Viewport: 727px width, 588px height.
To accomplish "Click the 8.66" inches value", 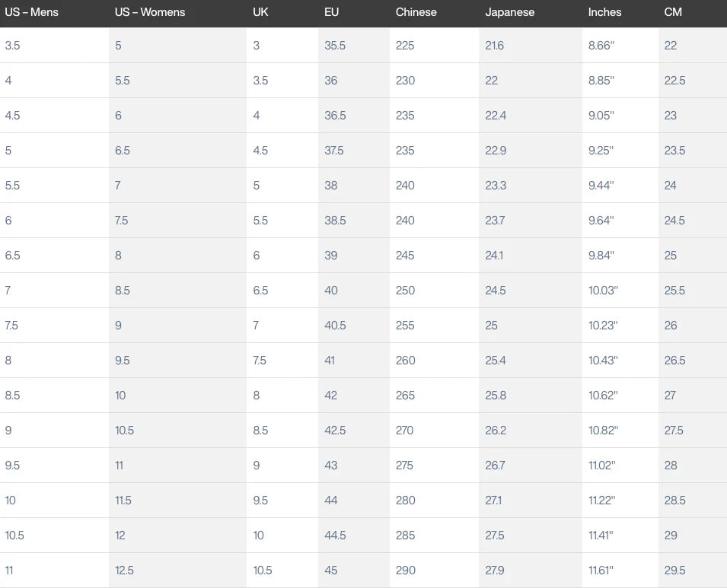I will pyautogui.click(x=601, y=46).
